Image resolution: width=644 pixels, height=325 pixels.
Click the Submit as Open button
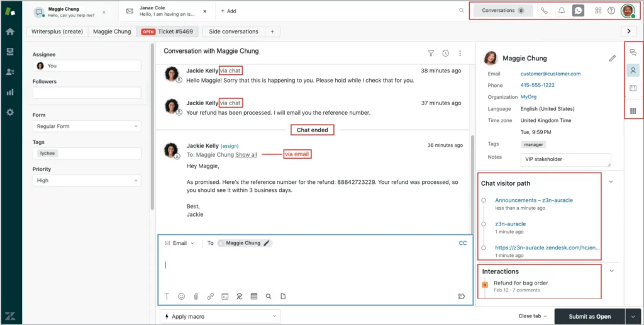coord(590,316)
